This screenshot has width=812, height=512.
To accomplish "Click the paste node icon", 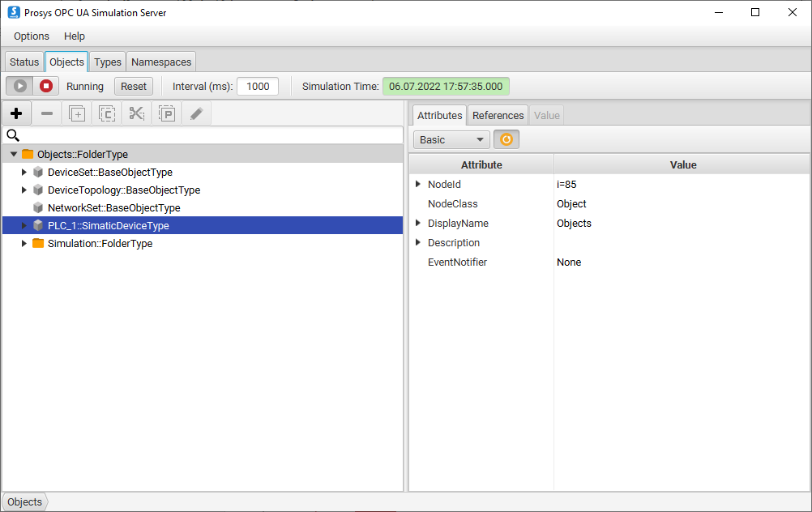I will coord(166,113).
